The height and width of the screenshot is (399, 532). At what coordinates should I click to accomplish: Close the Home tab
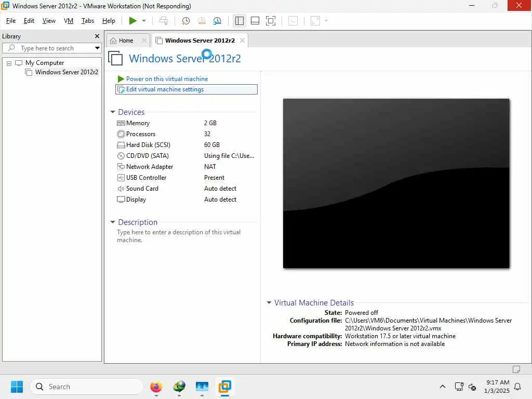144,41
